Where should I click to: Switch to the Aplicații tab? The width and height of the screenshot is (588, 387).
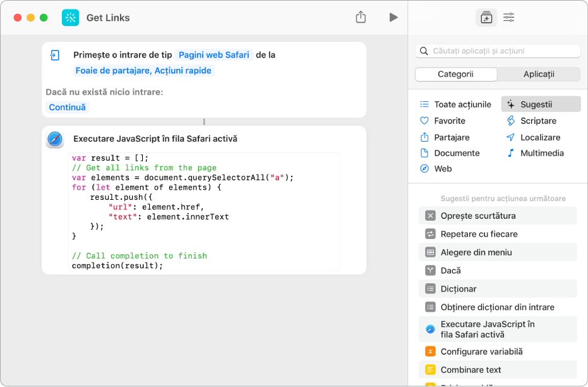click(539, 75)
